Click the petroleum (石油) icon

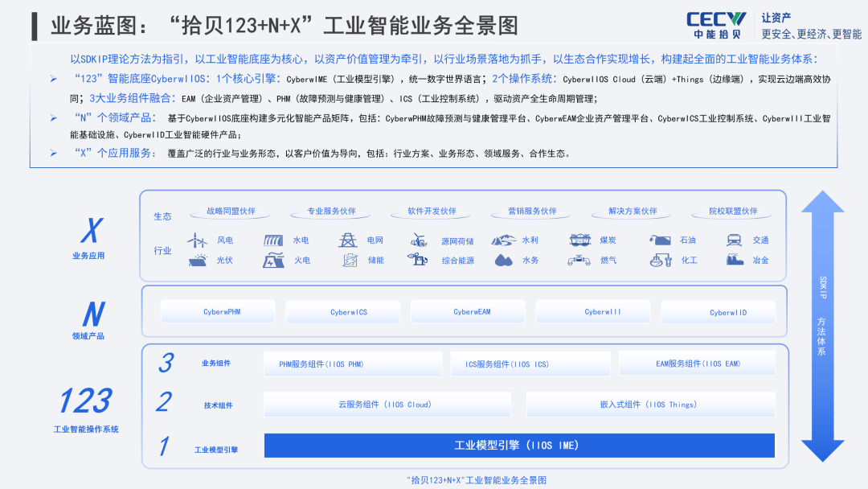pyautogui.click(x=660, y=240)
